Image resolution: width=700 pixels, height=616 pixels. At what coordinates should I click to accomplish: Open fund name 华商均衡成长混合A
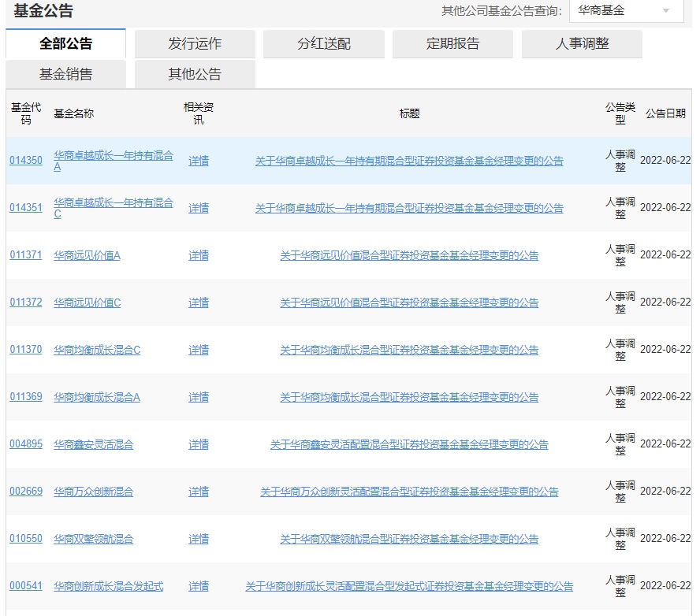[97, 398]
